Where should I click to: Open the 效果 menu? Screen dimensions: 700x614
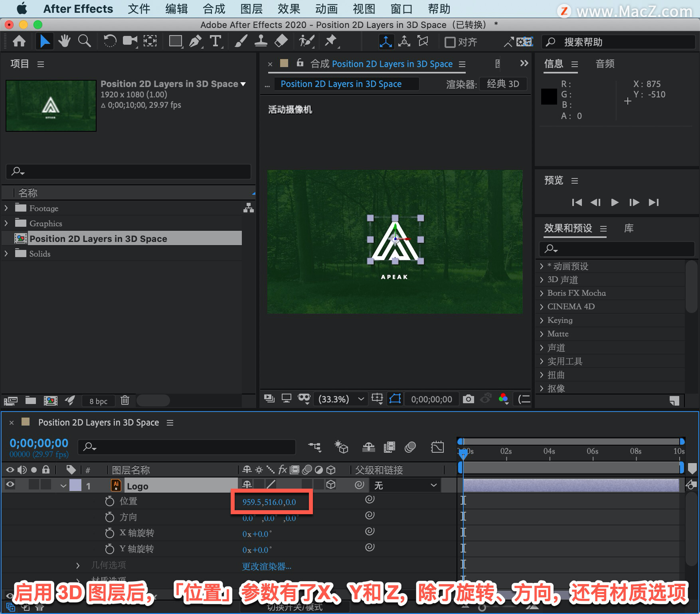tap(289, 9)
